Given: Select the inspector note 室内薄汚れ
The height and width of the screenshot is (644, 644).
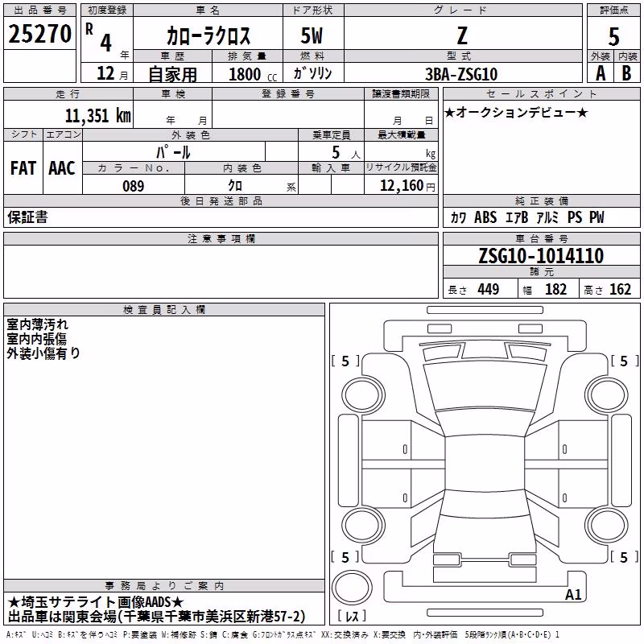Looking at the screenshot, I should (37, 324).
